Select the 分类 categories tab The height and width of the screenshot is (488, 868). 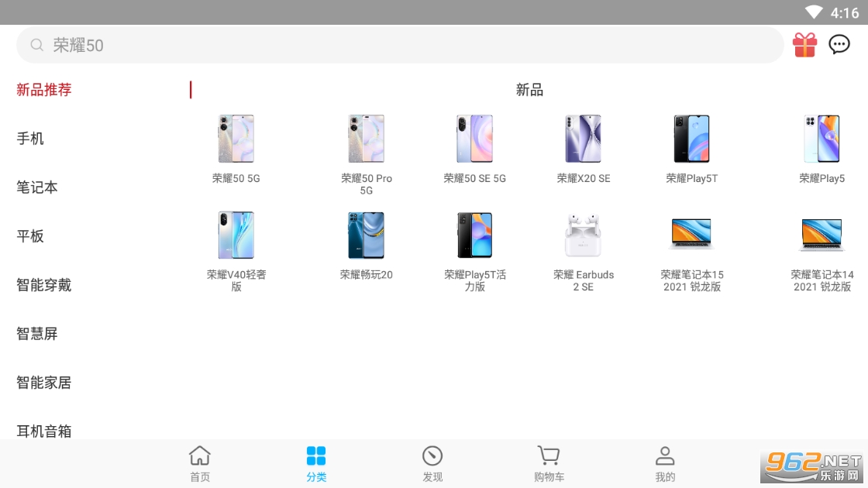(316, 464)
